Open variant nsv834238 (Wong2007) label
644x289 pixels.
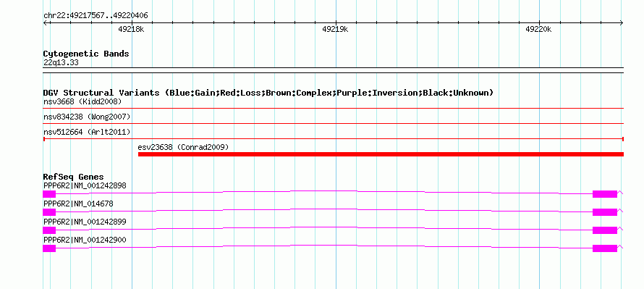coord(87,117)
